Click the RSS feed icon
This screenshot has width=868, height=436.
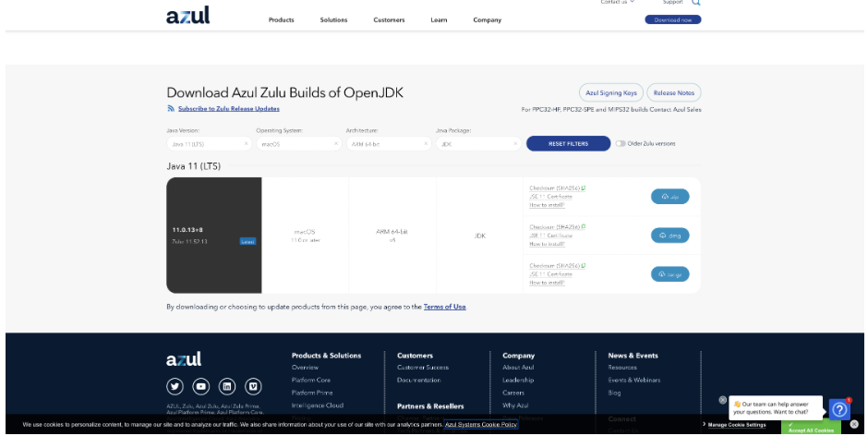(x=171, y=109)
